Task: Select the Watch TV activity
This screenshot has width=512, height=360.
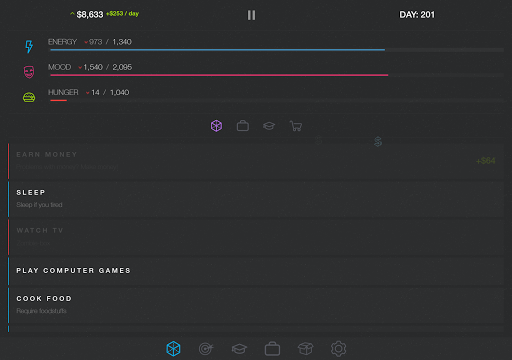Action: pyautogui.click(x=256, y=237)
